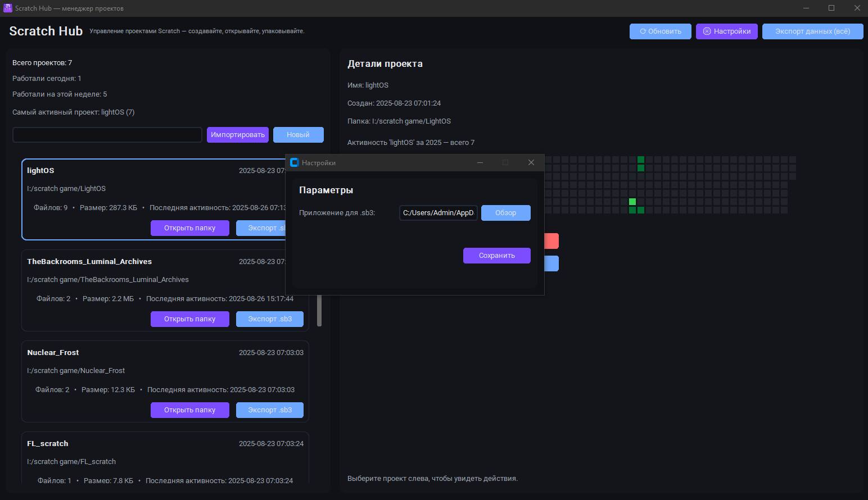Click 'Всего проектов: 7' statistic
868x500 pixels.
[x=42, y=63]
